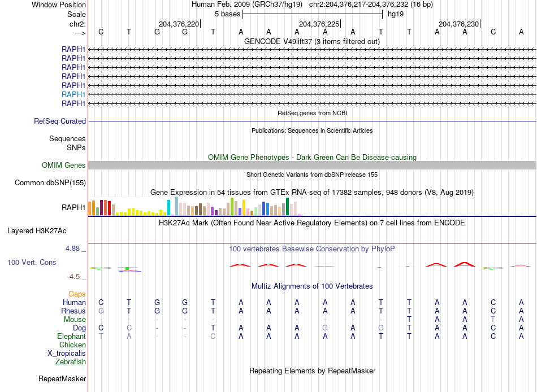Click the '5 bases' scale text
The width and height of the screenshot is (537, 392).
pyautogui.click(x=227, y=14)
